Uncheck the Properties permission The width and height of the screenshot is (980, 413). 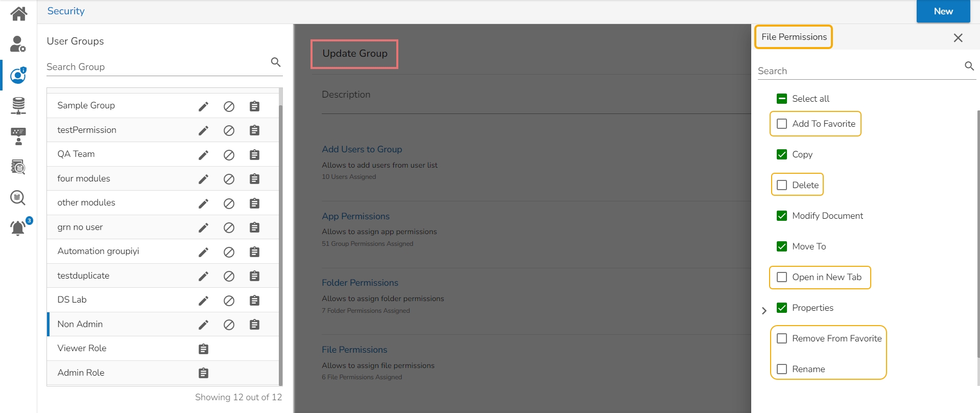coord(782,308)
